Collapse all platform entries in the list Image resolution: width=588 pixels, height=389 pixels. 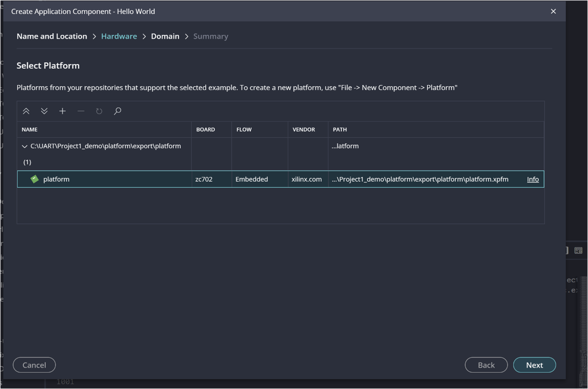26,111
